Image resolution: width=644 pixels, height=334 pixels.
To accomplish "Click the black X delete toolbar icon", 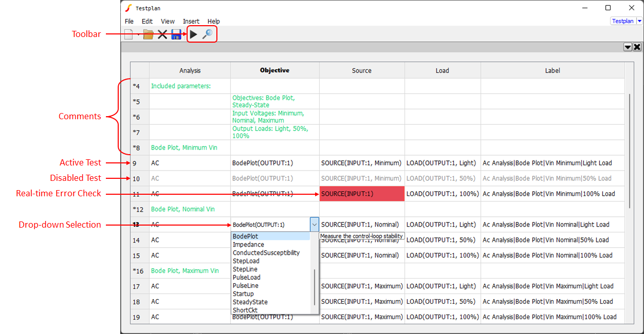I will pyautogui.click(x=162, y=34).
